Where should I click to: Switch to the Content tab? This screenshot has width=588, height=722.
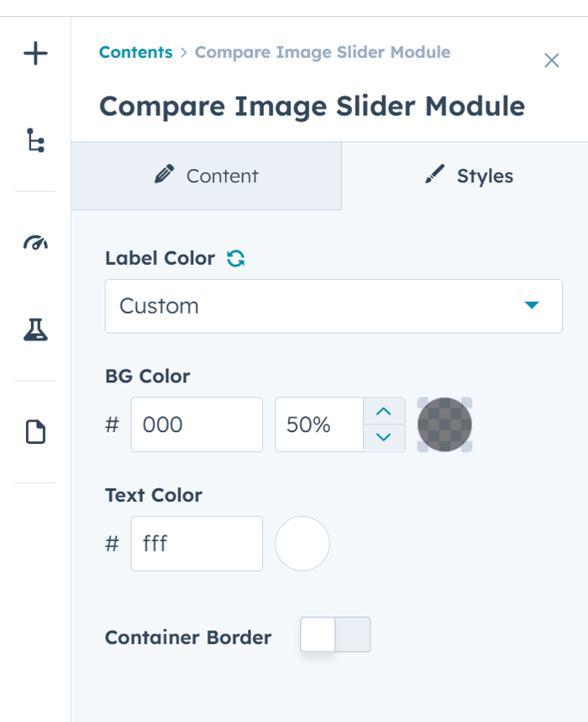[x=206, y=176]
